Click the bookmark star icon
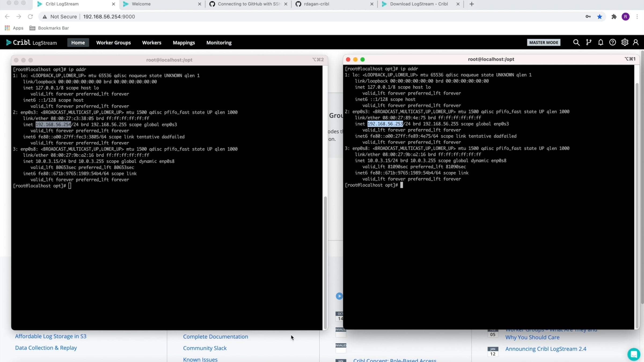 (600, 17)
